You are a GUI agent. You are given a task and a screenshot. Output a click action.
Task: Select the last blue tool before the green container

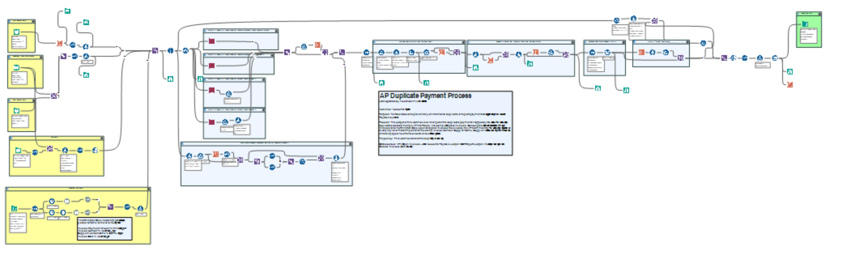click(x=775, y=58)
